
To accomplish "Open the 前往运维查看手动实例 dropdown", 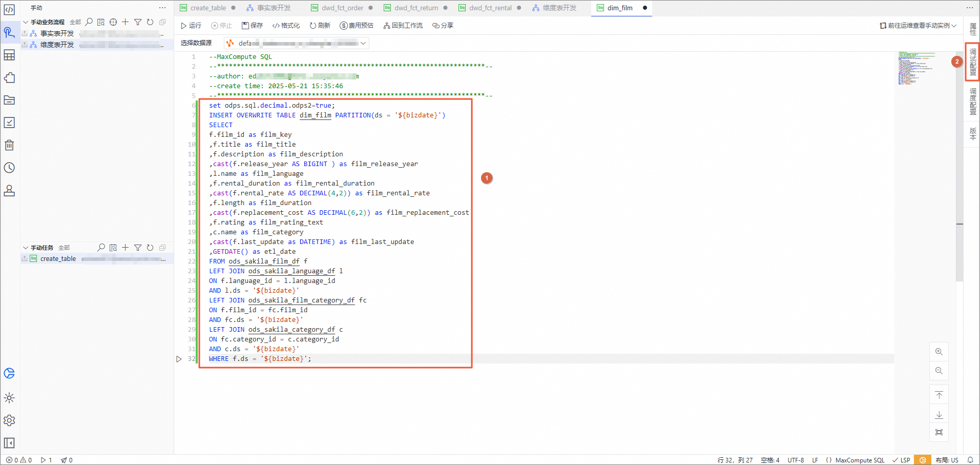I will tap(918, 26).
